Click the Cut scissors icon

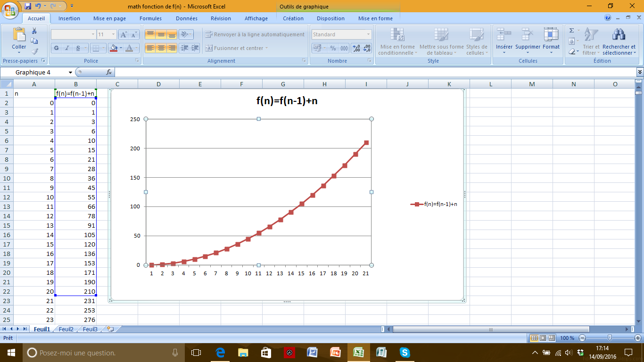(x=34, y=31)
